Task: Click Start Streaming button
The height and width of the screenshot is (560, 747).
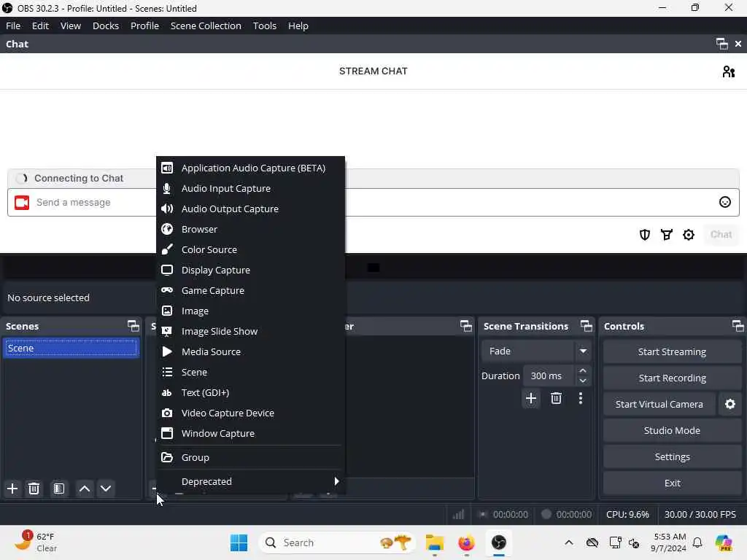Action: click(672, 352)
